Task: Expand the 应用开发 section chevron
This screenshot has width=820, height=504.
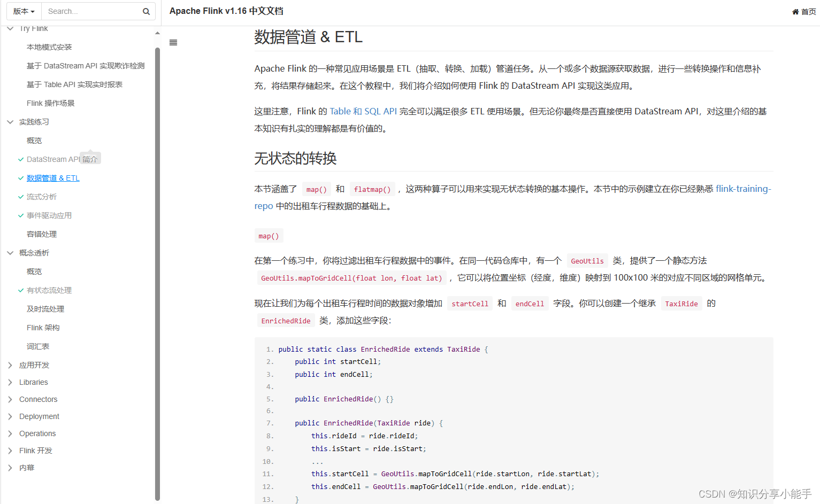Action: (x=10, y=365)
